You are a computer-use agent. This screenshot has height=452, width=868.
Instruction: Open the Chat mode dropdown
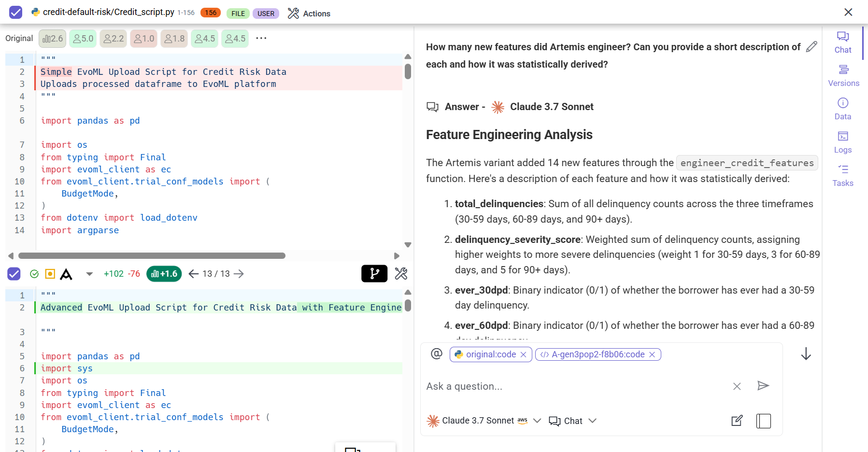pos(573,421)
